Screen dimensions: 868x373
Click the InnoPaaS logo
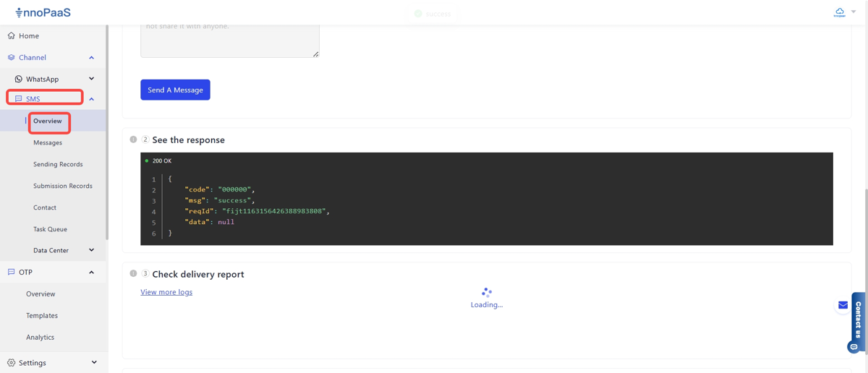point(43,12)
